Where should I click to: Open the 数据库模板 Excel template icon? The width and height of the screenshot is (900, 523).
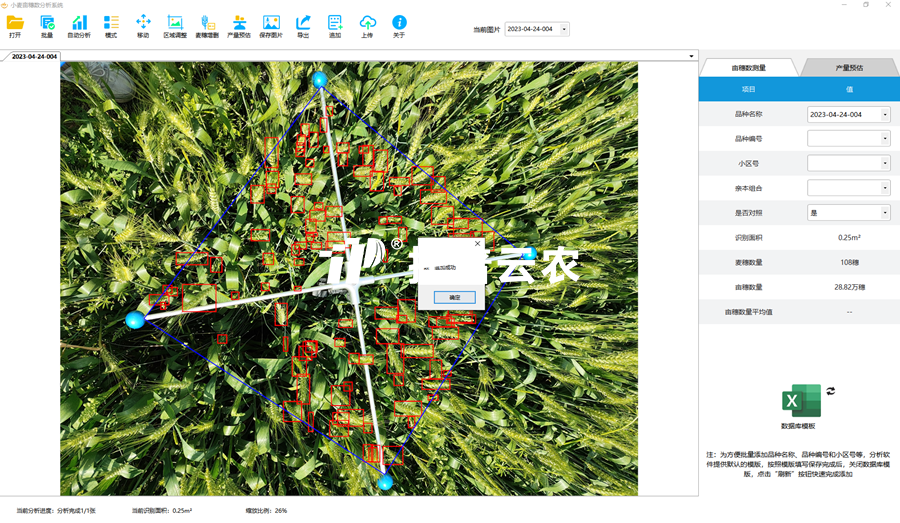pos(799,402)
